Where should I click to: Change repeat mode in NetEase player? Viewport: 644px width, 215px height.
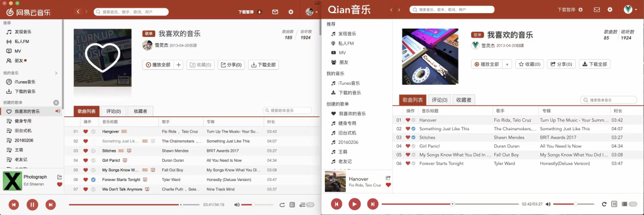[x=281, y=205]
